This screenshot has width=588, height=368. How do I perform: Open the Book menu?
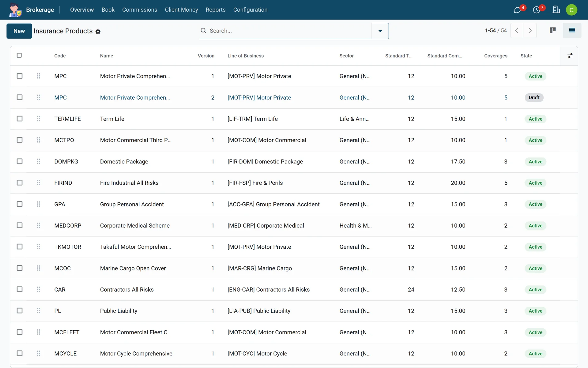coord(108,10)
